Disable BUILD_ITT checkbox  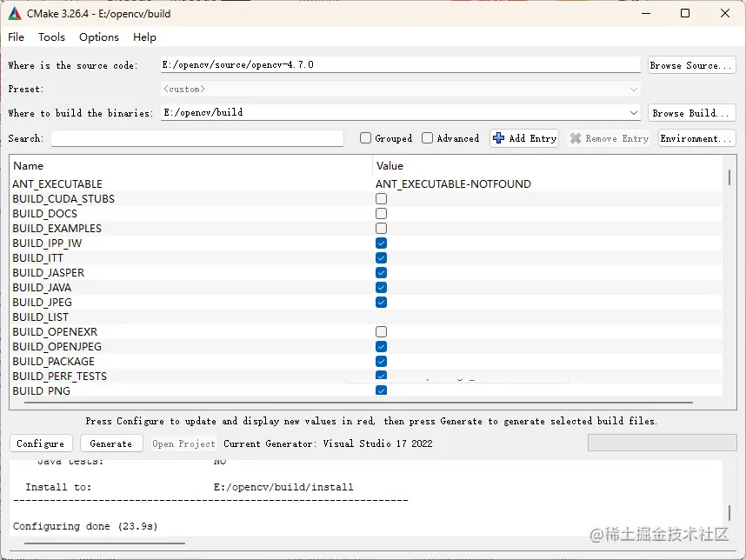[x=381, y=258]
